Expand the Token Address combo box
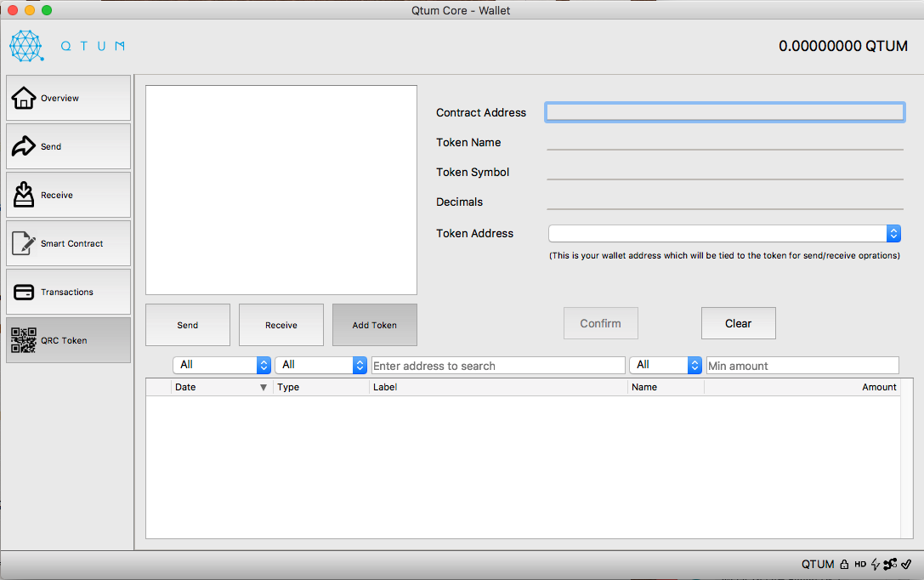 (x=724, y=233)
